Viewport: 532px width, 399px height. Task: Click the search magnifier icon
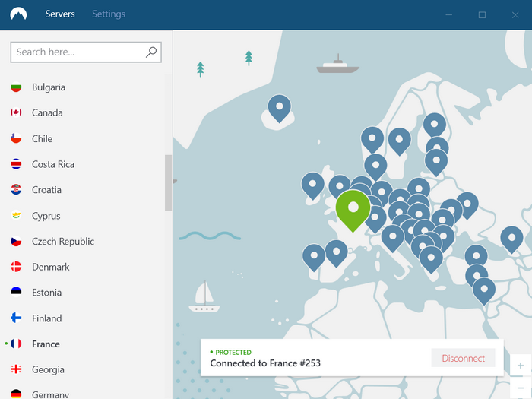(151, 52)
